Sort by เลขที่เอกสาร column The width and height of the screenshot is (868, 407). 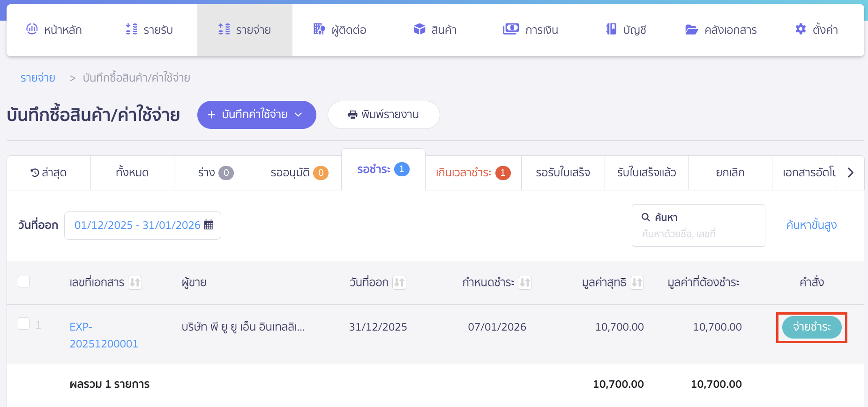coord(135,282)
